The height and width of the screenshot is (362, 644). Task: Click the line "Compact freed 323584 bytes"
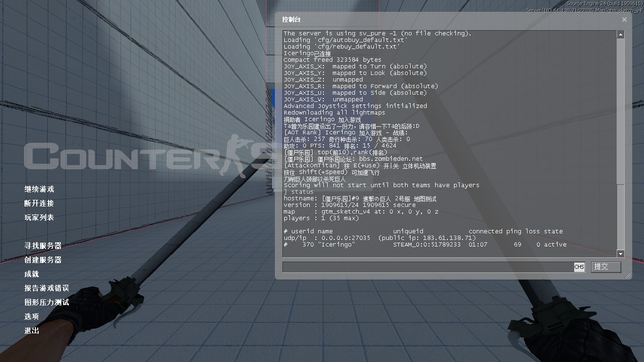tap(332, 60)
